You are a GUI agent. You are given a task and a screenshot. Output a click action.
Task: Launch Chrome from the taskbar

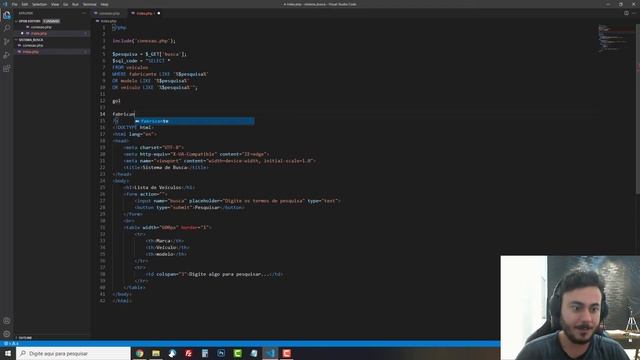point(140,353)
